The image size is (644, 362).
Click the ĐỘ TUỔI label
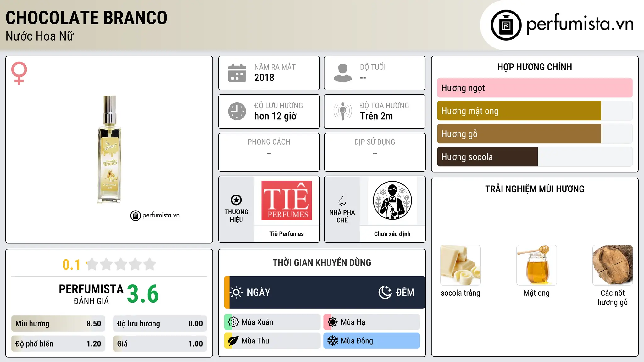coord(373,67)
